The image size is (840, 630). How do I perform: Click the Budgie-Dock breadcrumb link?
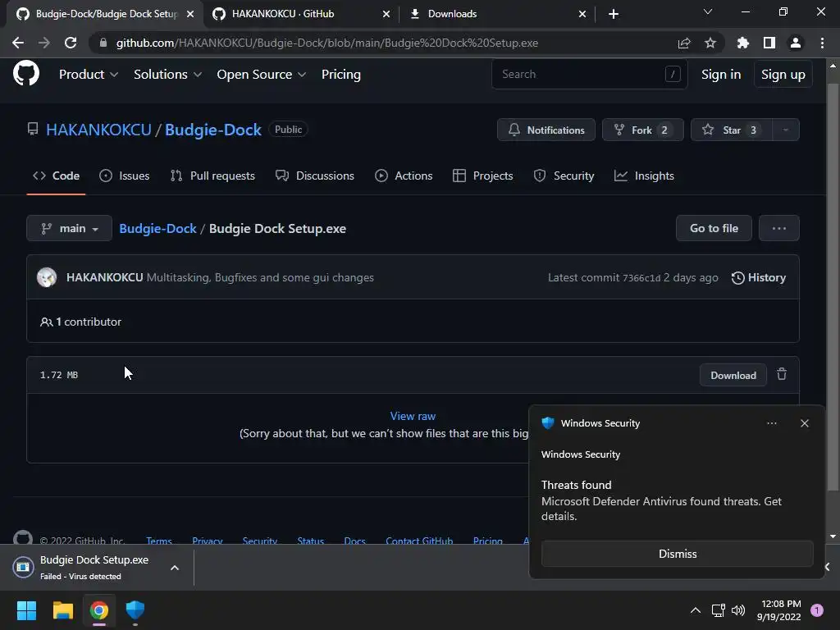[x=157, y=228]
